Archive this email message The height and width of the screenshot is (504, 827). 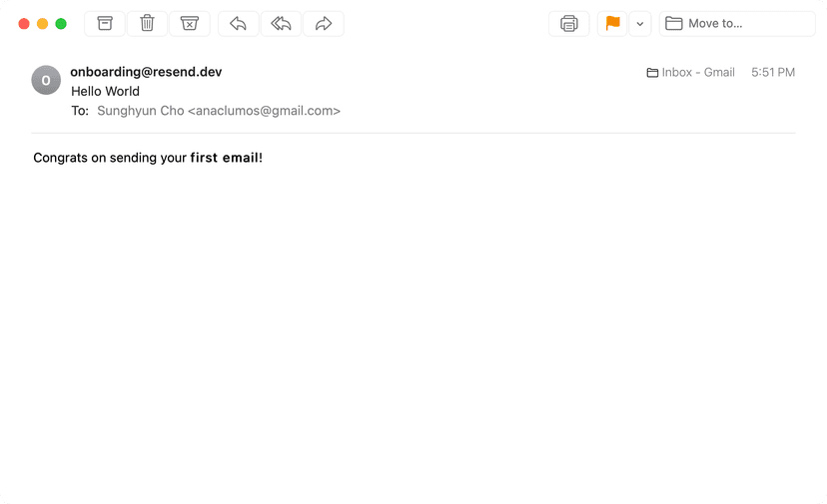[105, 23]
